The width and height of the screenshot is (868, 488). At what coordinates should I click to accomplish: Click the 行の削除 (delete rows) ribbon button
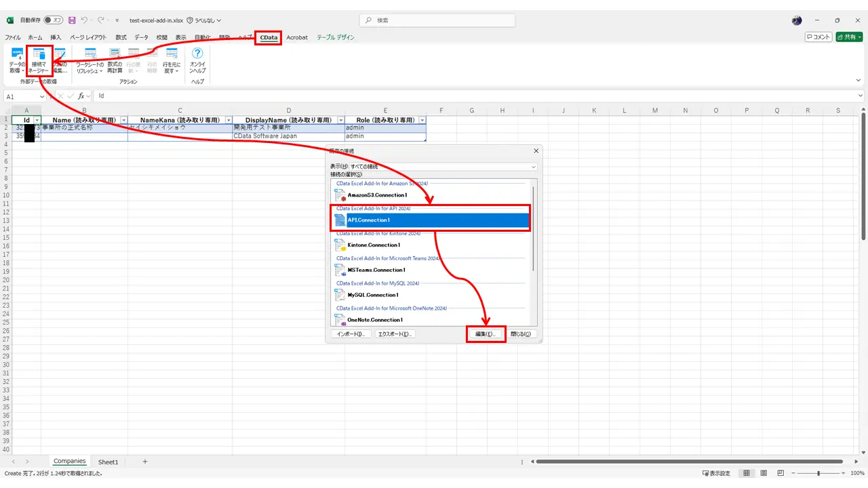click(x=152, y=61)
